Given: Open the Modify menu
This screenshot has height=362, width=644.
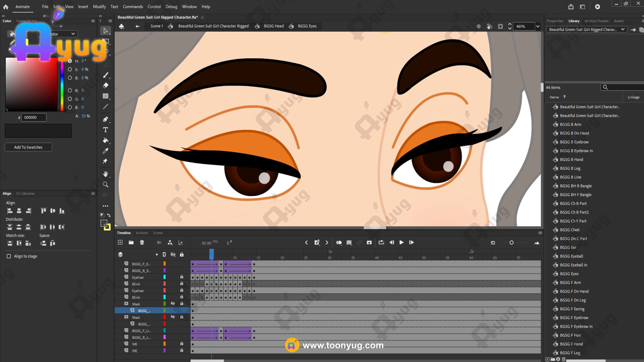Looking at the screenshot, I should [x=99, y=7].
